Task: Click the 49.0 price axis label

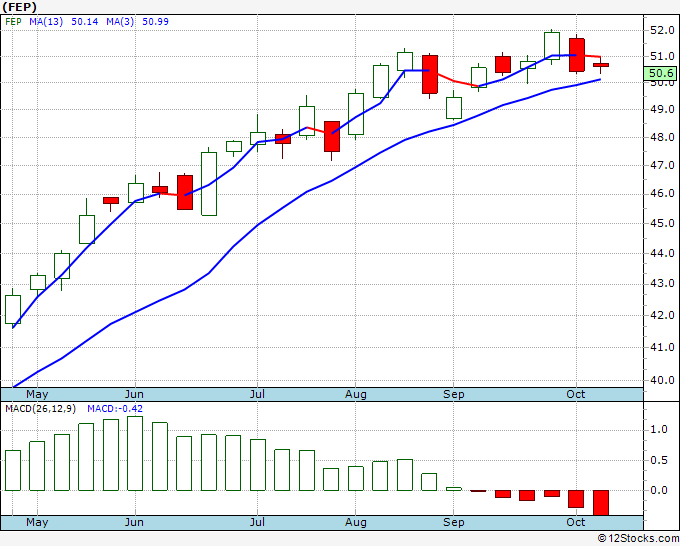Action: click(662, 109)
